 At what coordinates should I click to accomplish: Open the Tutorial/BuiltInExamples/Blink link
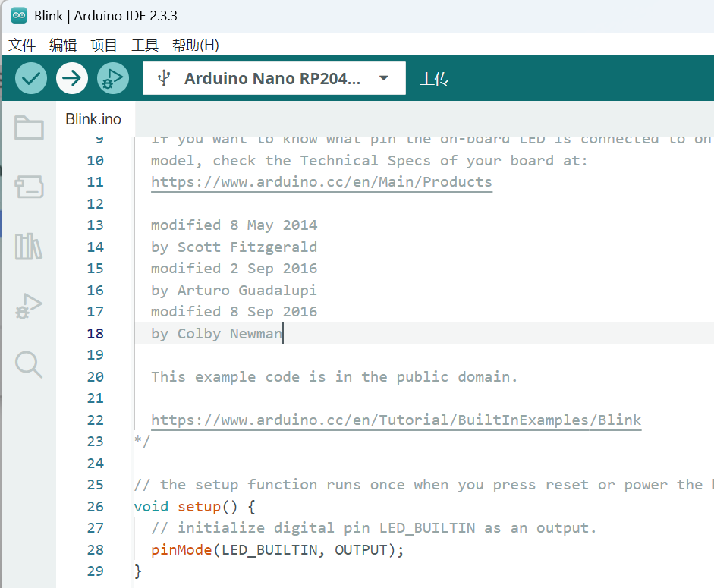(x=396, y=420)
